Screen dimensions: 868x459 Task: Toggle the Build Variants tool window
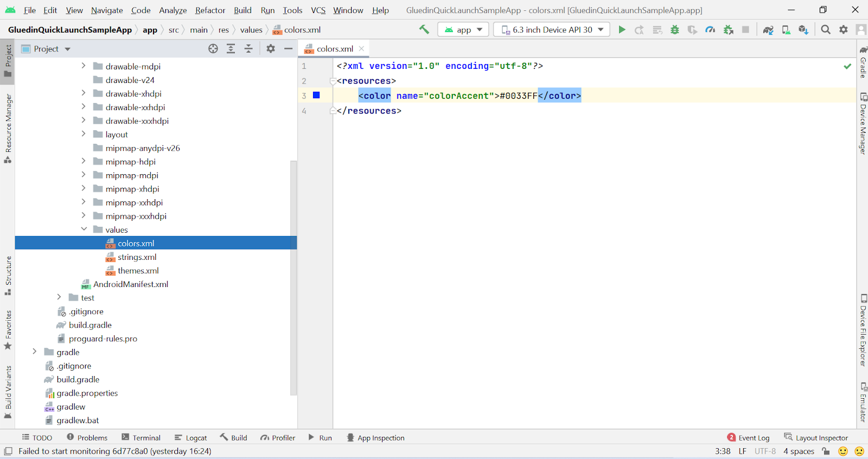[8, 392]
